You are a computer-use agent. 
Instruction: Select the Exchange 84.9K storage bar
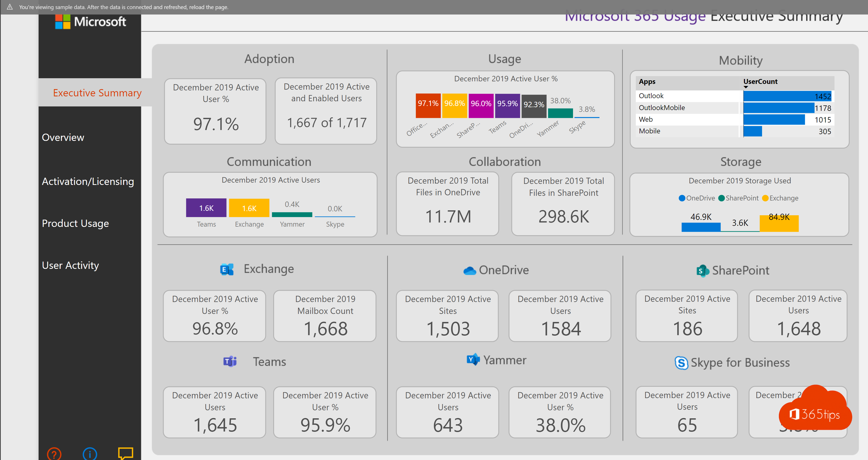click(779, 224)
